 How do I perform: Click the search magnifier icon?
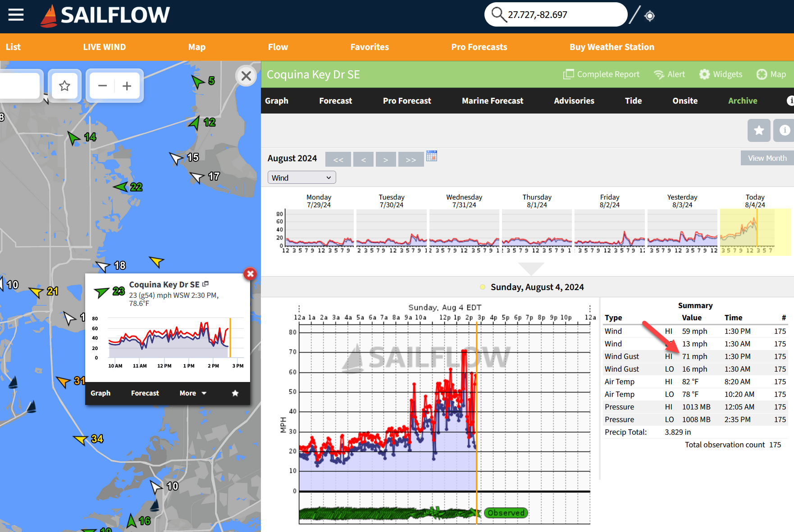pos(498,14)
